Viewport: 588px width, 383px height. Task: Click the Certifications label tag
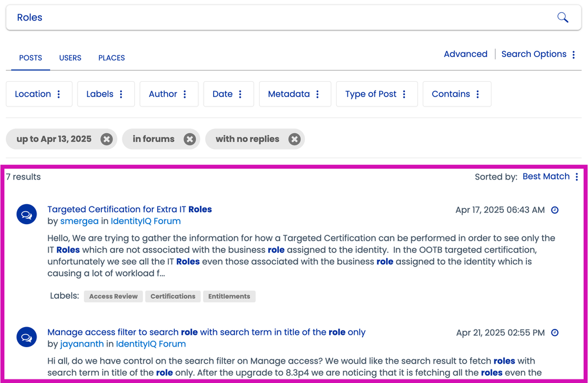pos(172,297)
